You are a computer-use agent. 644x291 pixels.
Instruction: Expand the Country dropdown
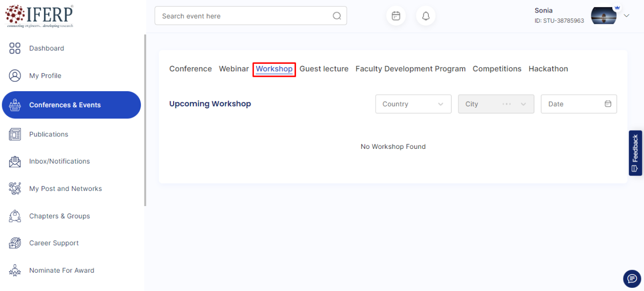(x=413, y=104)
